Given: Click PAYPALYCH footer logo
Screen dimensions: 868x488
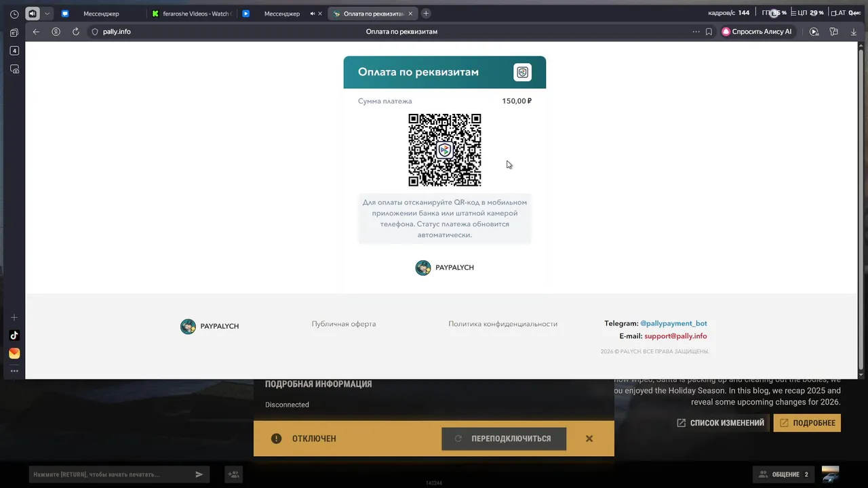Looking at the screenshot, I should click(210, 327).
